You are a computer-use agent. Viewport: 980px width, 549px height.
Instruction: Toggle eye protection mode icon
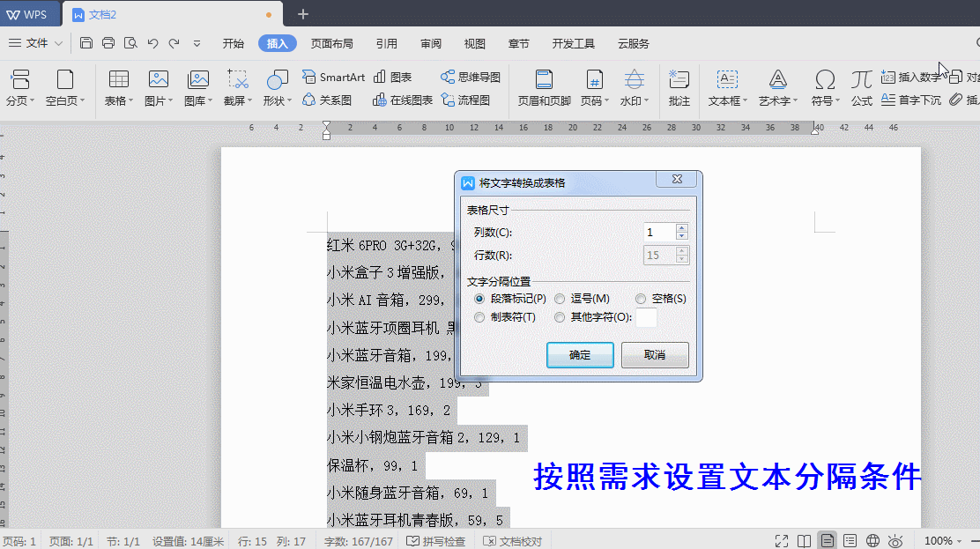point(895,541)
